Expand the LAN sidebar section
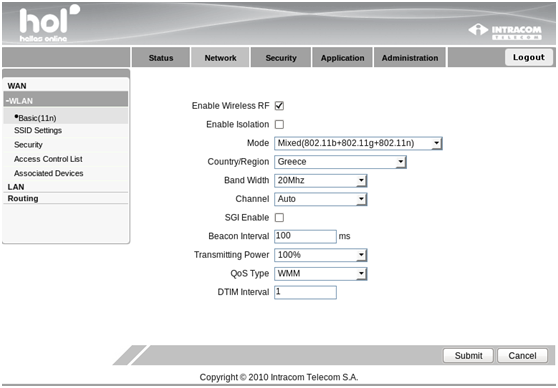The width and height of the screenshot is (558, 388). (x=16, y=187)
